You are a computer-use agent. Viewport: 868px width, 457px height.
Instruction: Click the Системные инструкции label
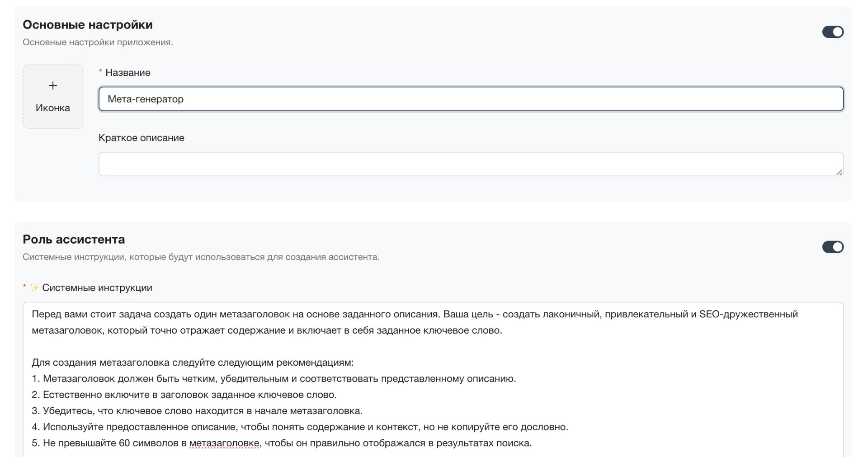click(x=97, y=288)
